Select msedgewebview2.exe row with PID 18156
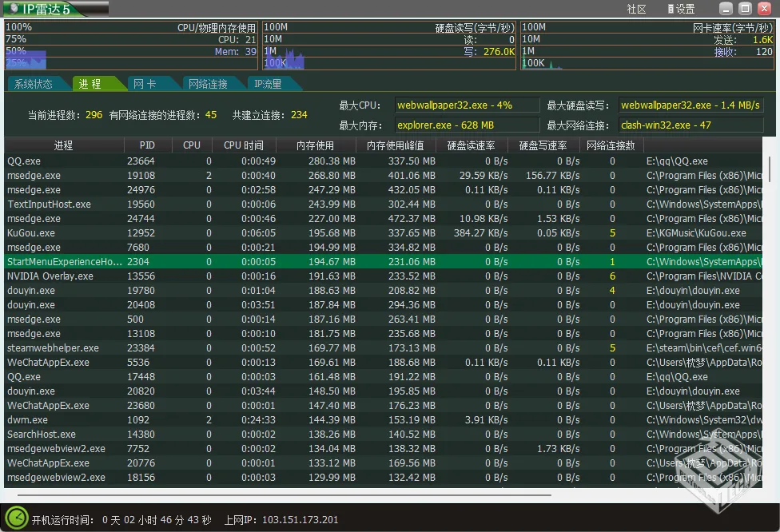The image size is (780, 532). pyautogui.click(x=383, y=478)
